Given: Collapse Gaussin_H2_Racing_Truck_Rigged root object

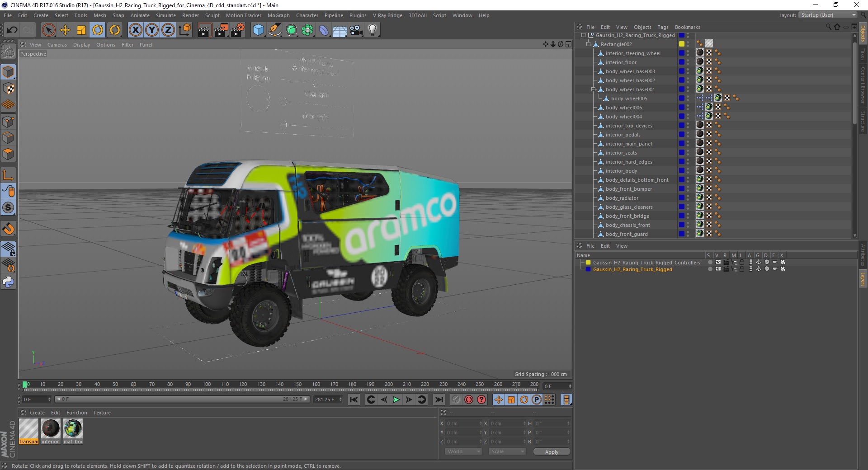Looking at the screenshot, I should [x=583, y=35].
